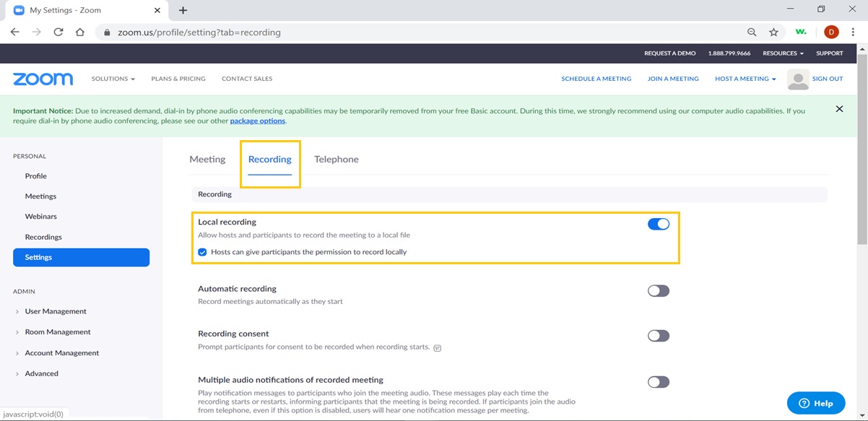Bookmark this page with star icon
The height and width of the screenshot is (421, 868).
point(773,32)
